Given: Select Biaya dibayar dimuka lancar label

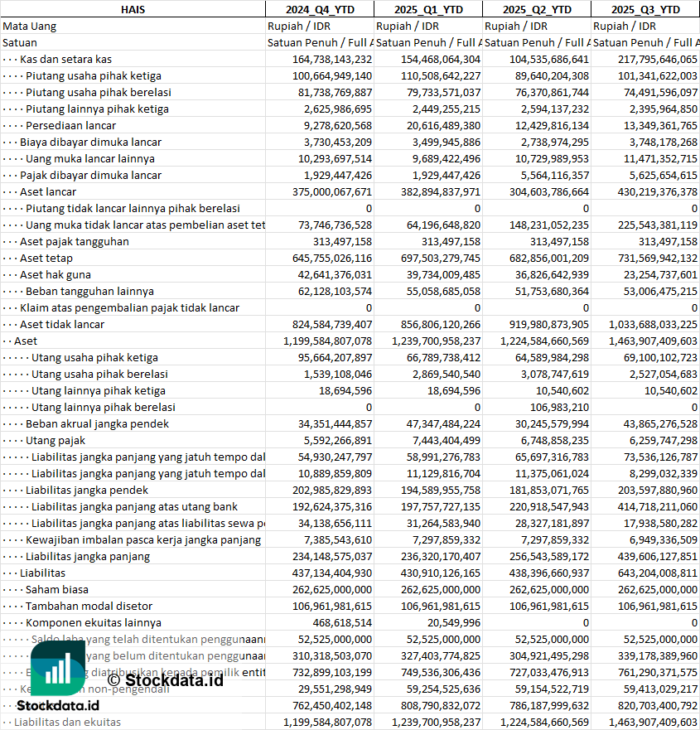Looking at the screenshot, I should [91, 142].
